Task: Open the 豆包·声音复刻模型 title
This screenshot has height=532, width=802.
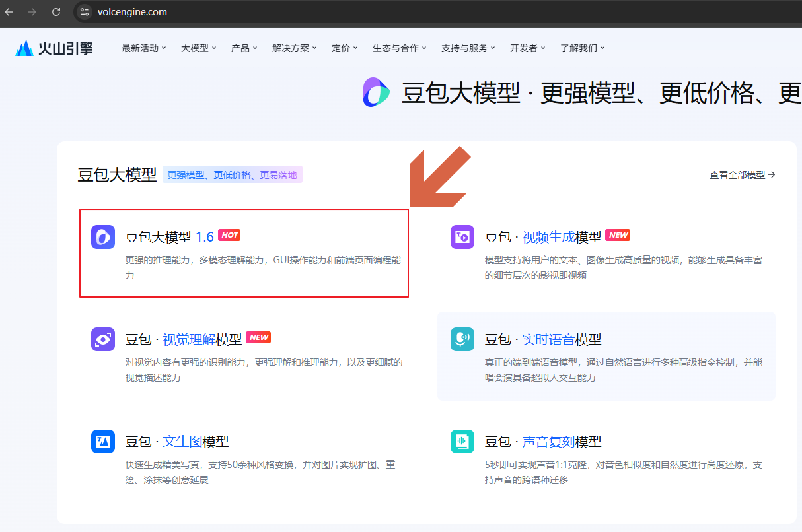Action: (543, 442)
